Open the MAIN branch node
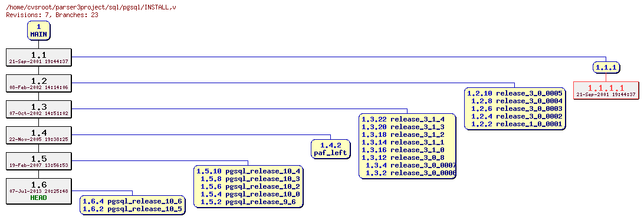 (x=38, y=31)
